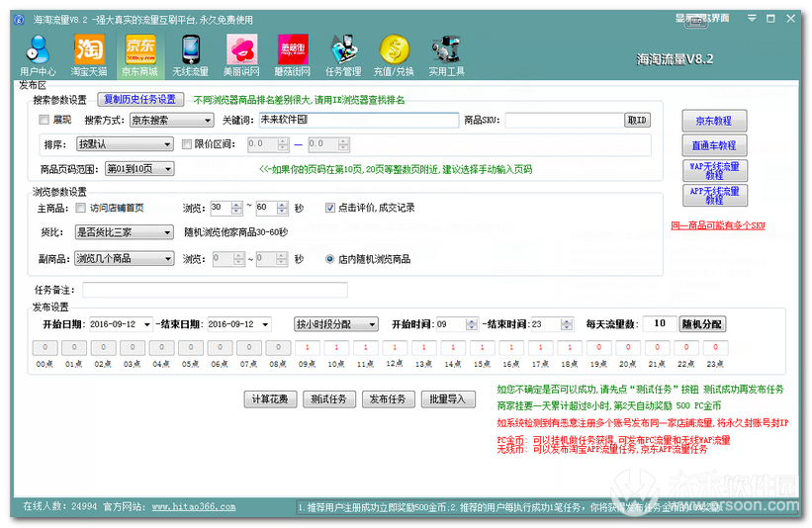812x528 pixels.
Task: Open the 用户中心 user center icon
Action: pos(38,53)
